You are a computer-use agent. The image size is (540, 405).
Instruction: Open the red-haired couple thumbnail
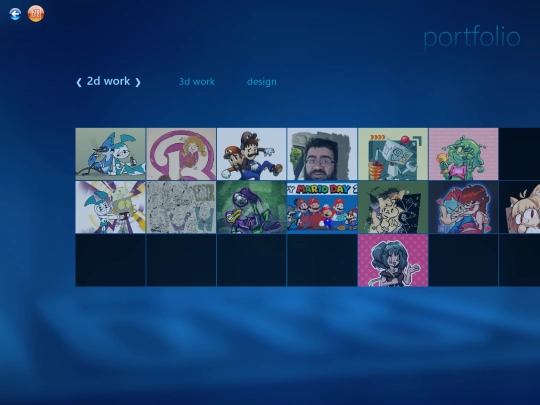464,207
